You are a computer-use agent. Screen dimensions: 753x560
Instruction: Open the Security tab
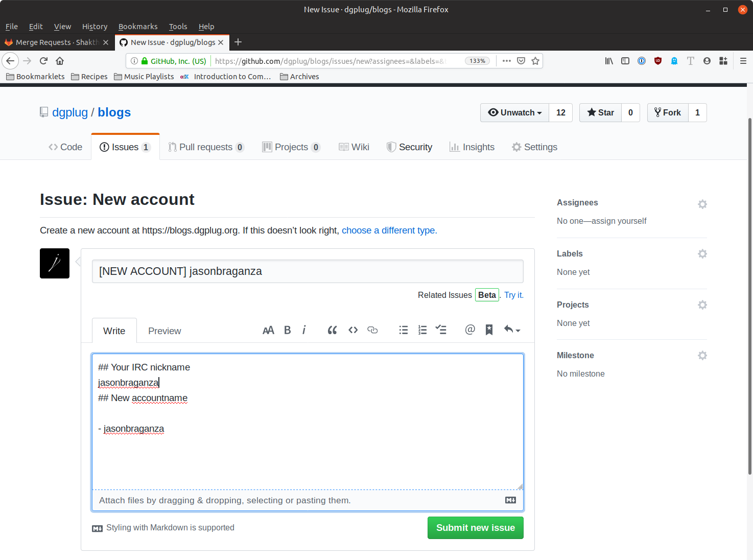409,147
